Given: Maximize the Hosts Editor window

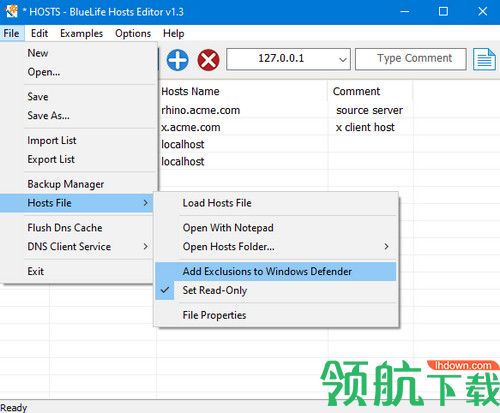Looking at the screenshot, I should pos(443,12).
